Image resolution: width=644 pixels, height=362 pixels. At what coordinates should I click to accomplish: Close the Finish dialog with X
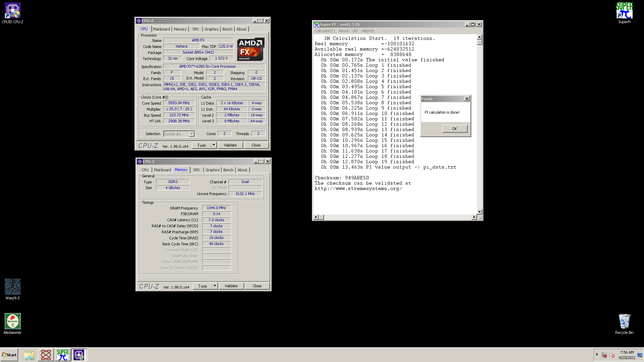467,99
